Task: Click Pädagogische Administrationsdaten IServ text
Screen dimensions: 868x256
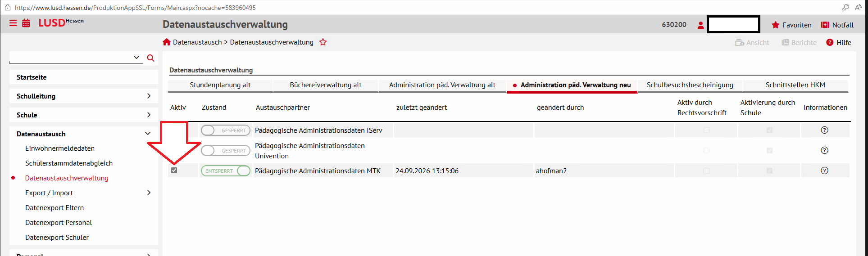Action: pyautogui.click(x=318, y=130)
